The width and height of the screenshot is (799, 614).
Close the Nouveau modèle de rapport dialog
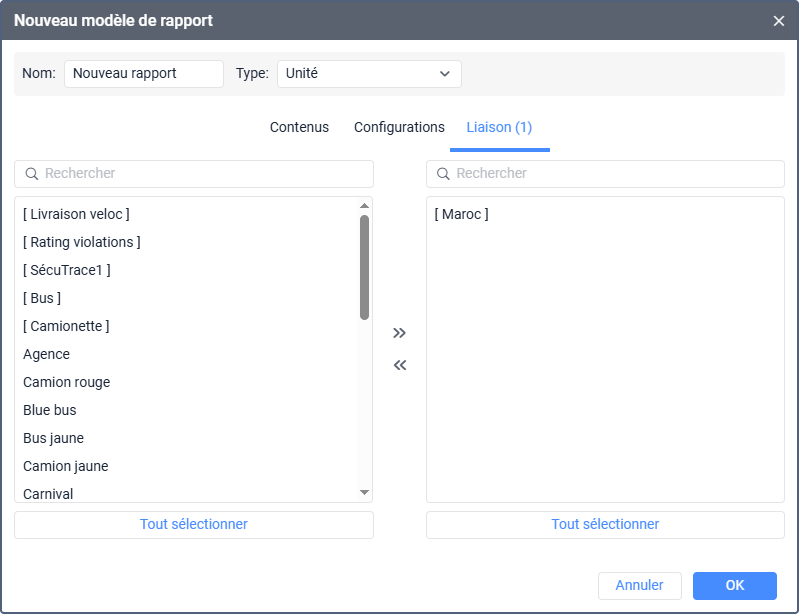[779, 20]
